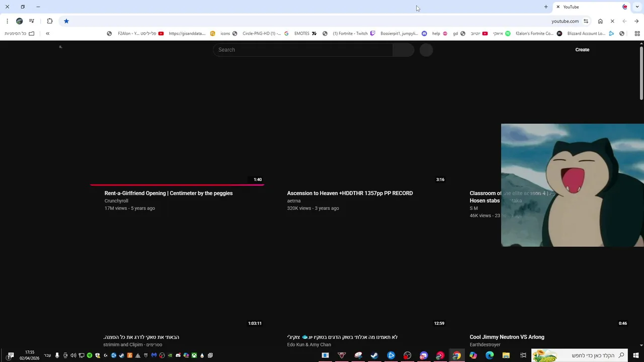Click the Create button on YouTube
This screenshot has width=644, height=362.
582,50
